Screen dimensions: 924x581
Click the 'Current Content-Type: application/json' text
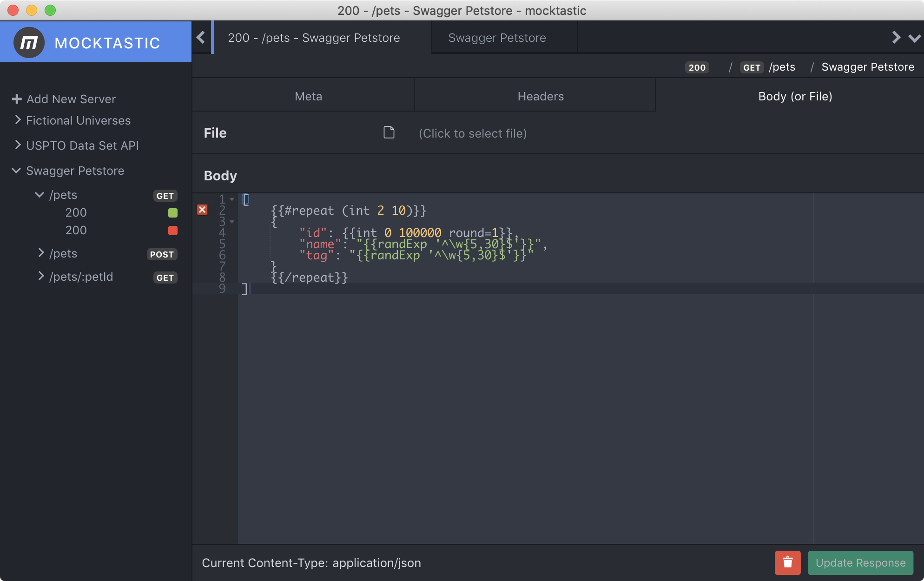click(x=311, y=563)
